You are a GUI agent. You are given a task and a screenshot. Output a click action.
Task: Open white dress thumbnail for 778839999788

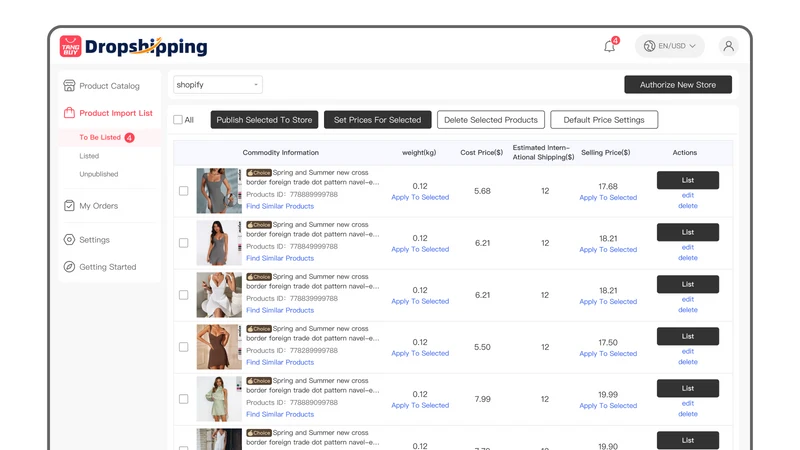coord(219,295)
